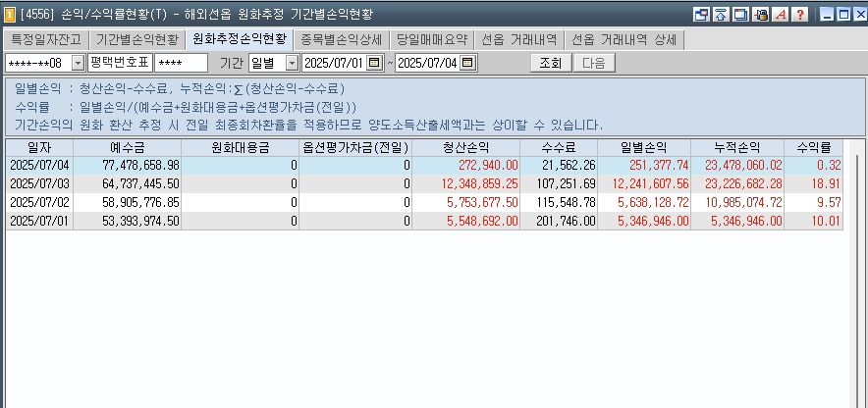Screen dimensions: 868x408
Task: Select the 원화추정손익현황 tab
Action: click(x=240, y=39)
